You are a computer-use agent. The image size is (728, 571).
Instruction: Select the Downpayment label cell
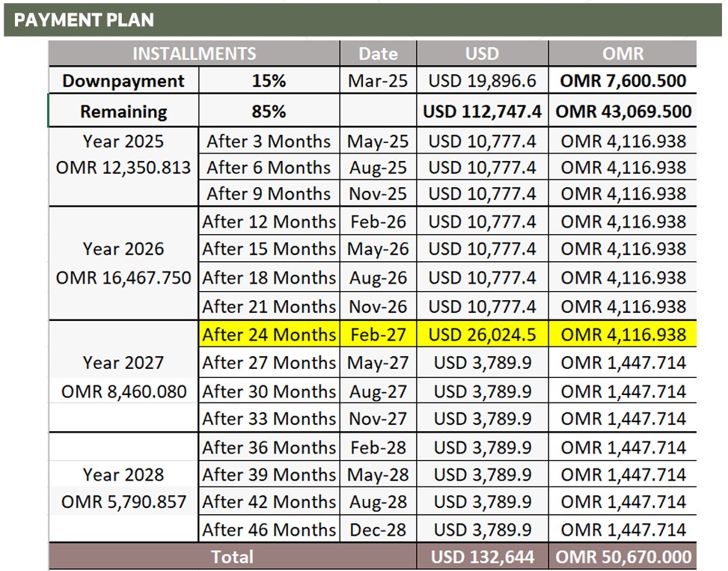pos(123,80)
